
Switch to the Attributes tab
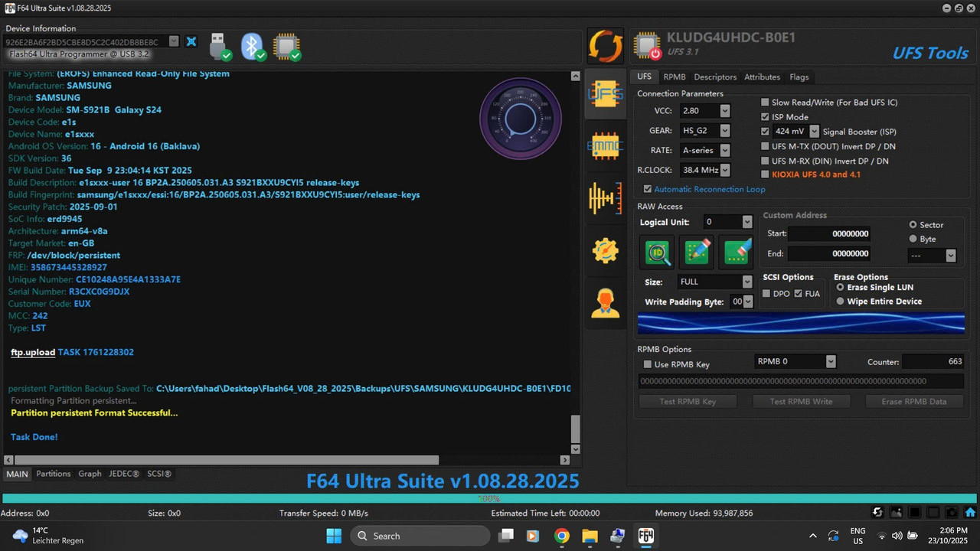[x=763, y=77]
